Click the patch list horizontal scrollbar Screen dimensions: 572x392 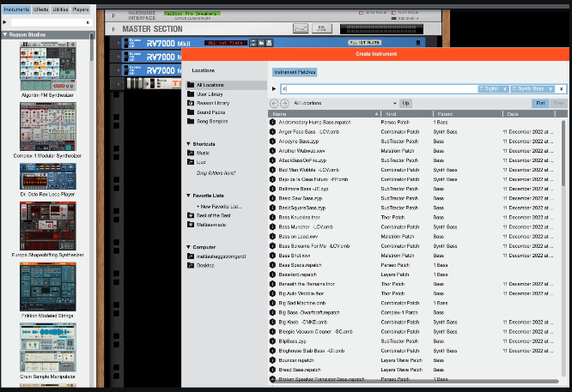click(415, 381)
